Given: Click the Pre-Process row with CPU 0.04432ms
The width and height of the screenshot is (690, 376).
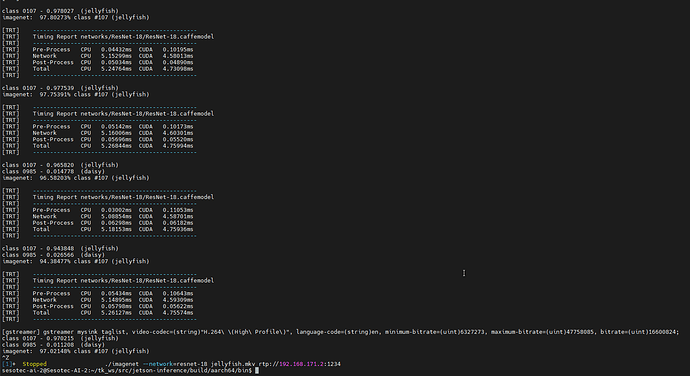Looking at the screenshot, I should tap(98, 50).
